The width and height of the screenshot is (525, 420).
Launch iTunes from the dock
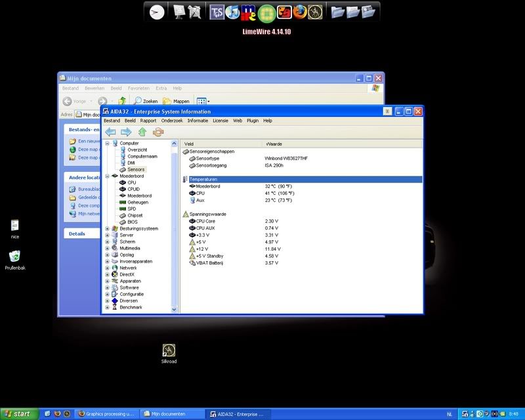232,12
